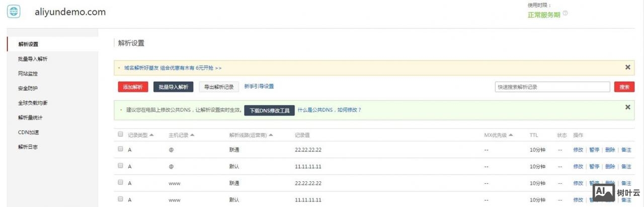Click 暂停 for the @ 默认 record
The height and width of the screenshot is (207, 644).
pyautogui.click(x=594, y=166)
